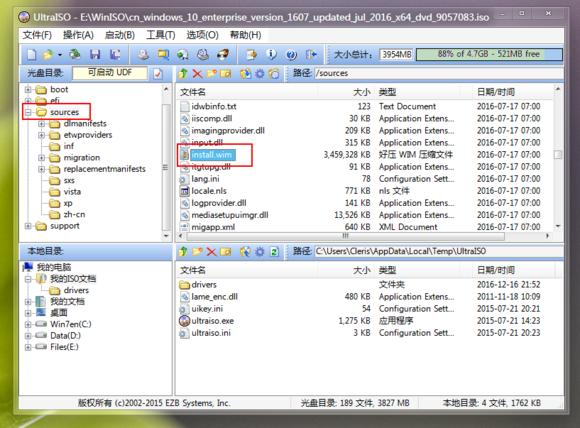Go up one level in the /sources image pane

click(183, 74)
